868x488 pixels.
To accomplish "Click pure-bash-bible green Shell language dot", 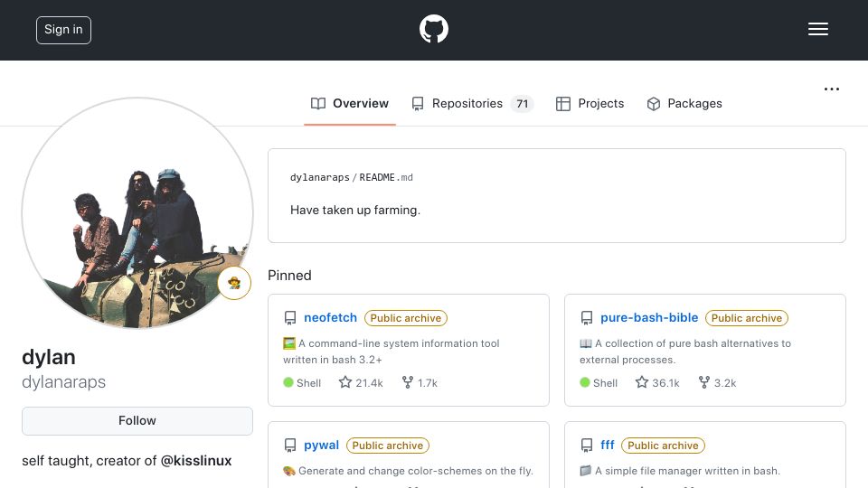I will tap(585, 382).
